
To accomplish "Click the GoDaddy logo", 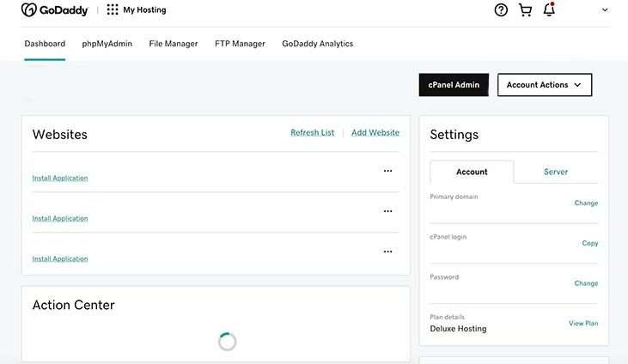I will coord(54,10).
